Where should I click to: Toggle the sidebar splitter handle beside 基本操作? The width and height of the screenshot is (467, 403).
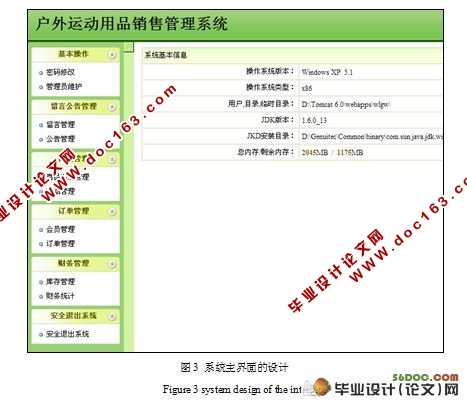tap(129, 47)
